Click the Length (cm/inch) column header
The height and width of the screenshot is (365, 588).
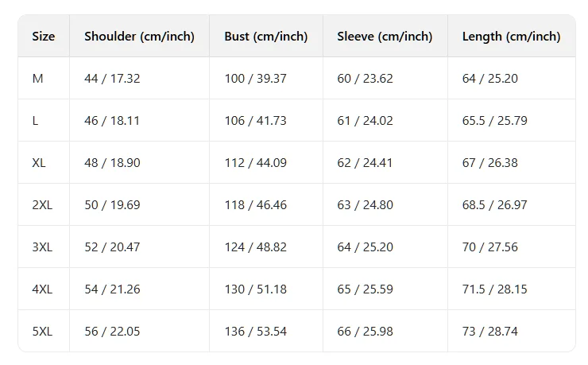(x=511, y=37)
